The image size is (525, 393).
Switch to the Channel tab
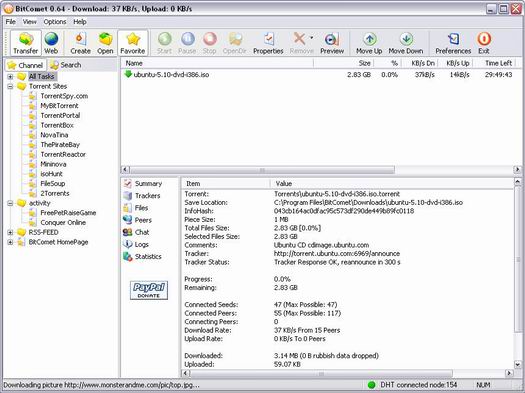[25, 65]
